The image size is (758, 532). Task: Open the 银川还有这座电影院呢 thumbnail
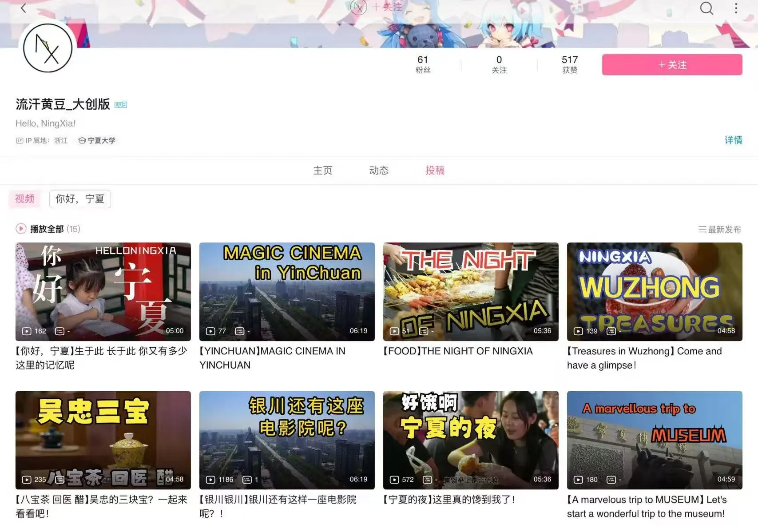tap(287, 440)
